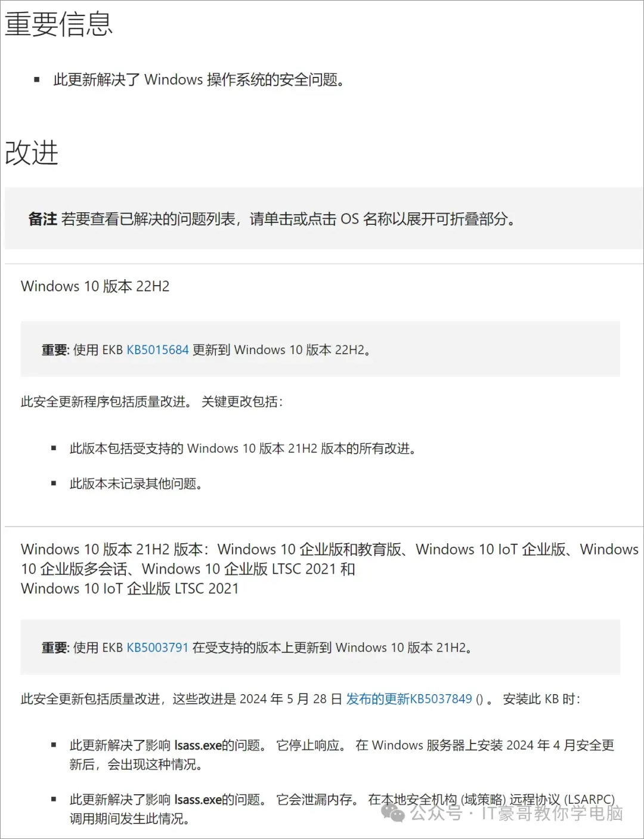This screenshot has height=839, width=644.
Task: Click the bullet 此版本包括受支持的 Windows 10 版本 21H2
Action: (243, 448)
